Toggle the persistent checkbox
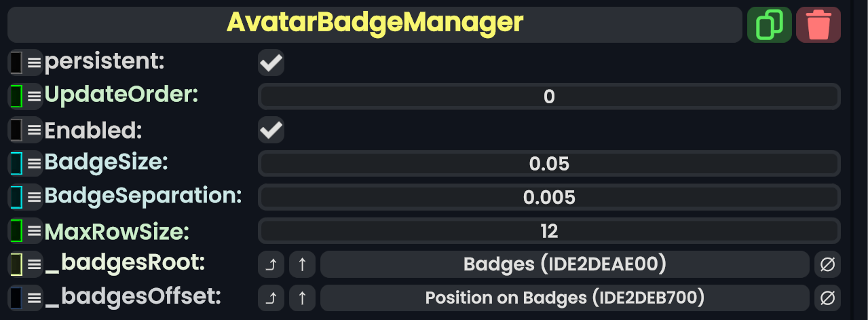This screenshot has width=868, height=320. point(271,63)
